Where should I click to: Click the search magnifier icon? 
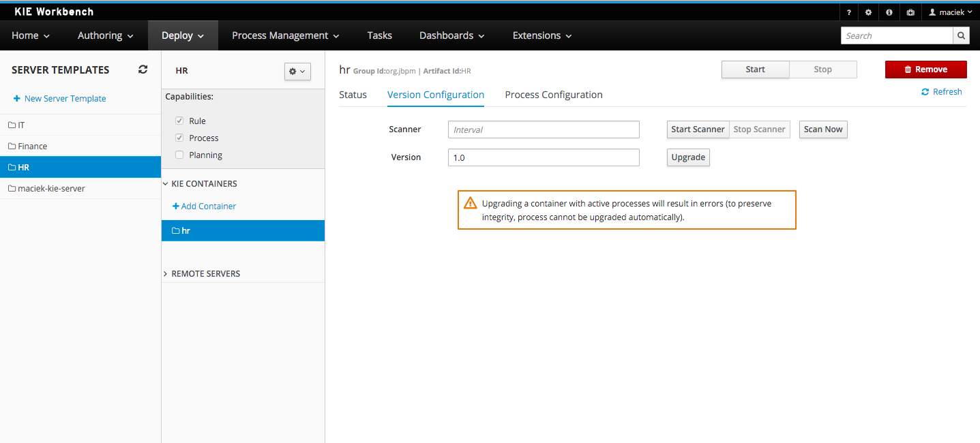tap(961, 35)
